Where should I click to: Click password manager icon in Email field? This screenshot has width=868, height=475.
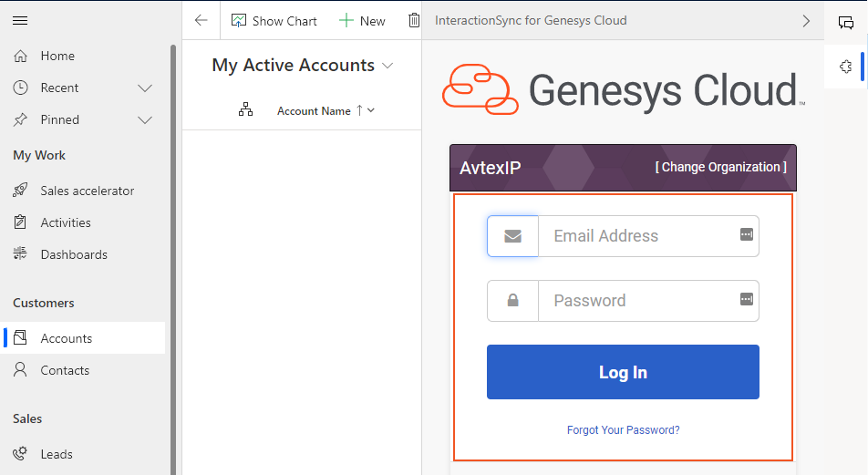(x=746, y=234)
